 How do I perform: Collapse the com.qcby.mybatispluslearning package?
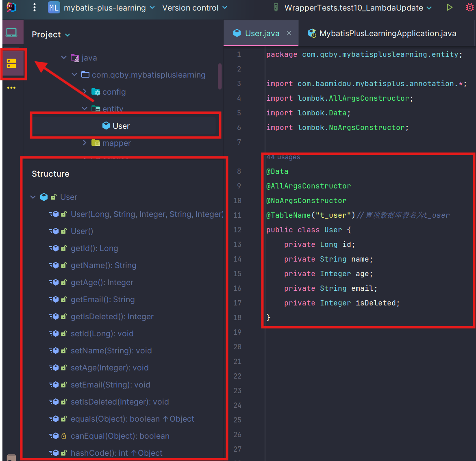[74, 74]
